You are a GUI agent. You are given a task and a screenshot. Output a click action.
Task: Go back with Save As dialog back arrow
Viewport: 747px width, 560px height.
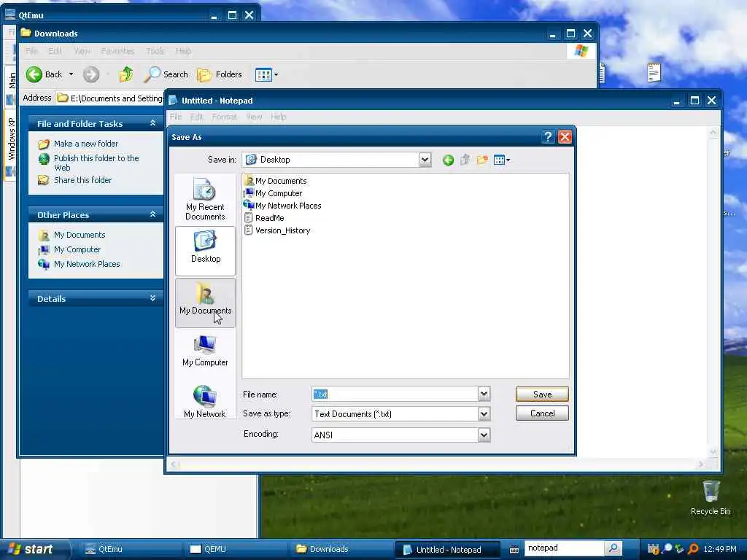448,160
